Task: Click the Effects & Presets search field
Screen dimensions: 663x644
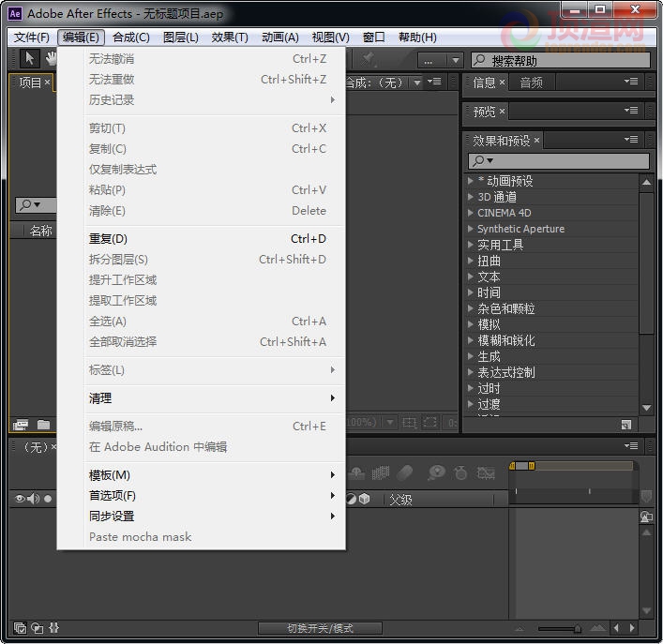Action: [559, 160]
